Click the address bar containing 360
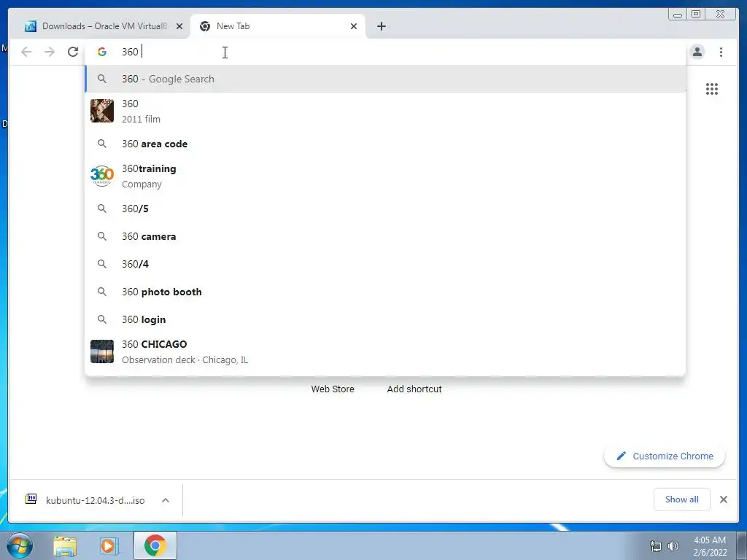This screenshot has height=560, width=747. click(385, 52)
